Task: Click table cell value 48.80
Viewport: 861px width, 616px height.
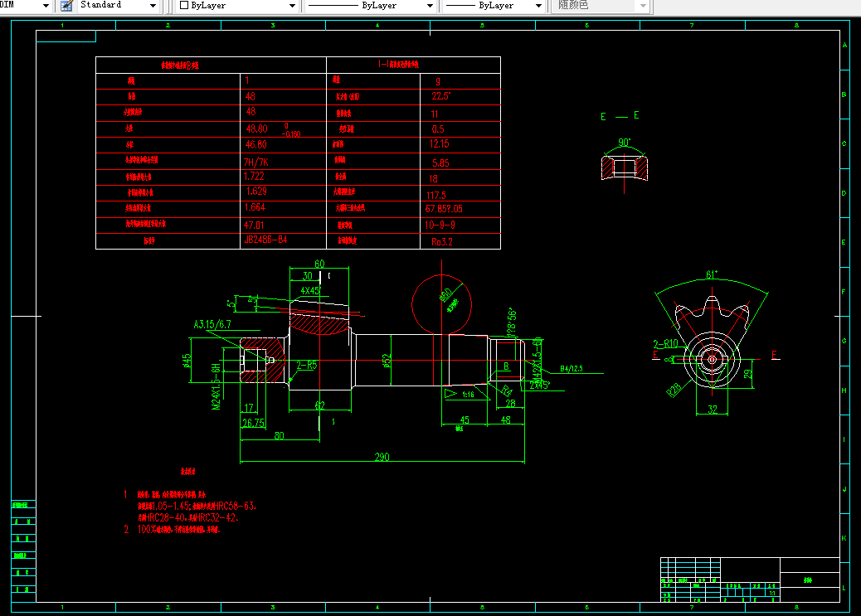Action: pos(256,129)
